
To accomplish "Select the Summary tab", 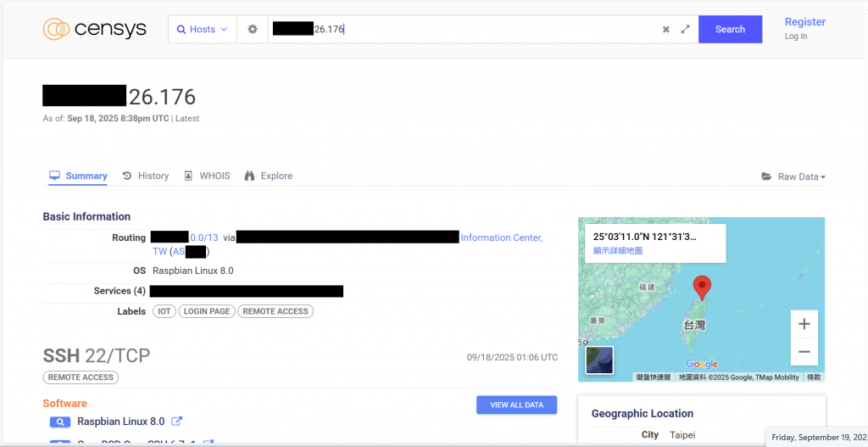I will click(x=78, y=176).
